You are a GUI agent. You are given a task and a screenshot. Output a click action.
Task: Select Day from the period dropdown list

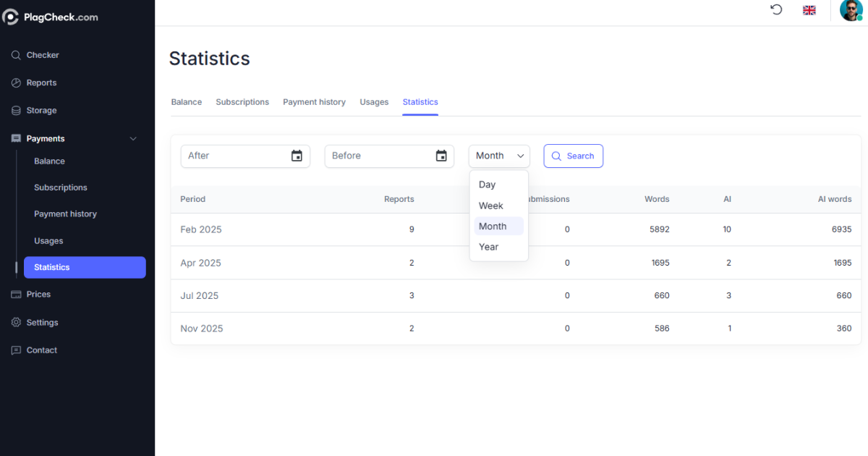click(x=487, y=185)
